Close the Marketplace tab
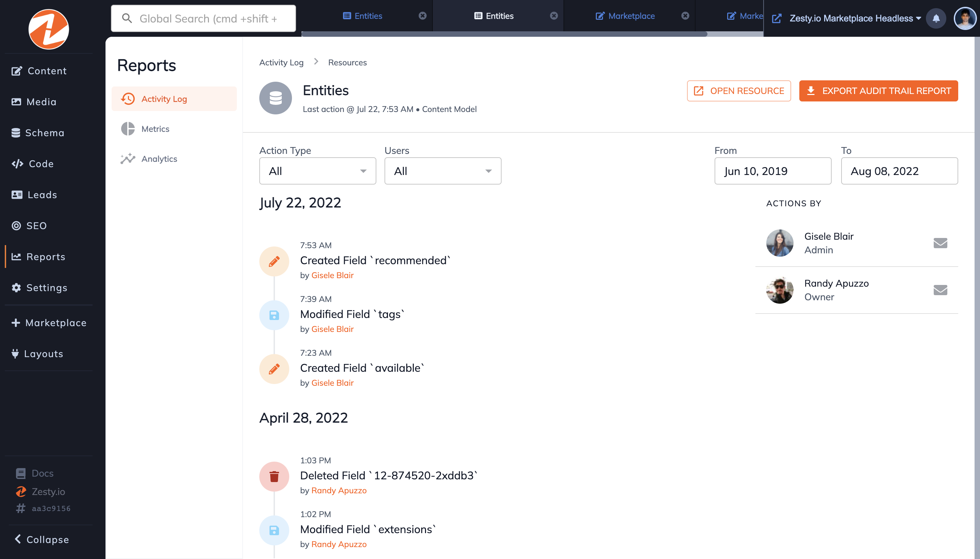Viewport: 980px width, 559px height. (685, 16)
